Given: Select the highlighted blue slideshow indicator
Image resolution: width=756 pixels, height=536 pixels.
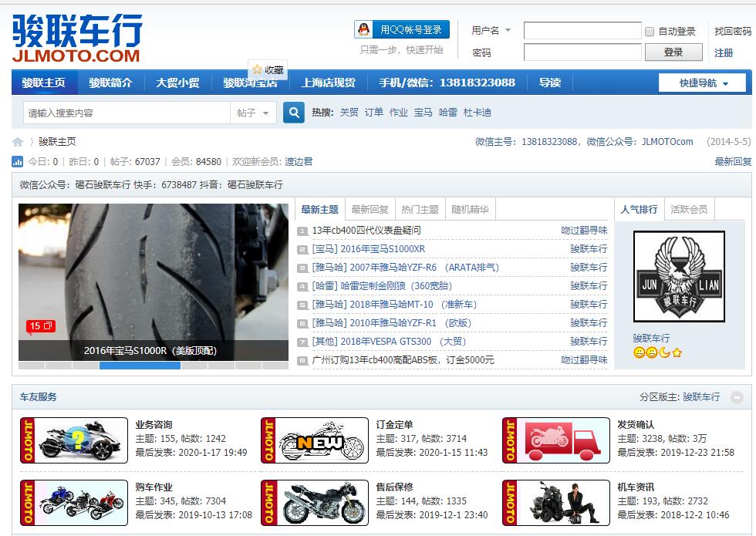Looking at the screenshot, I should coord(140,366).
